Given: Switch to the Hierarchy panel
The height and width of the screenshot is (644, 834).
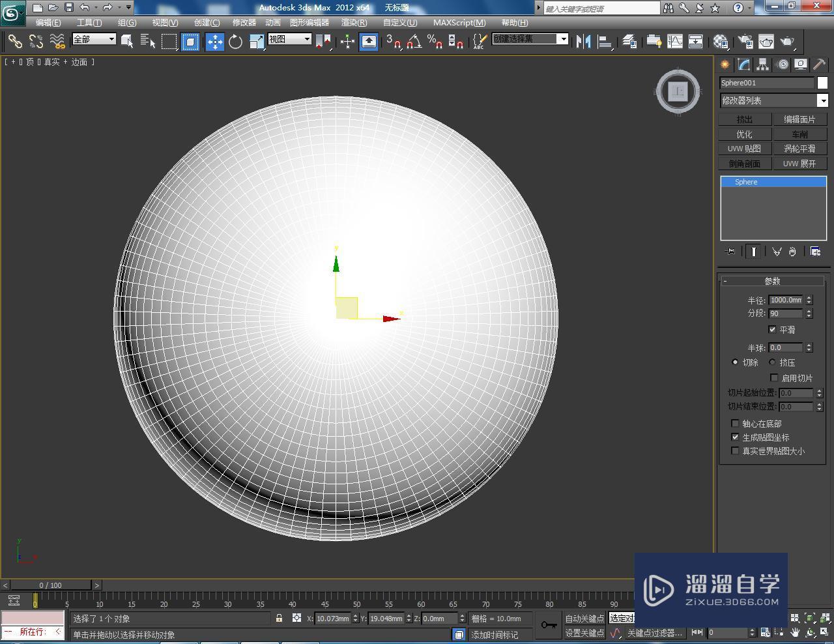Looking at the screenshot, I should (x=762, y=64).
